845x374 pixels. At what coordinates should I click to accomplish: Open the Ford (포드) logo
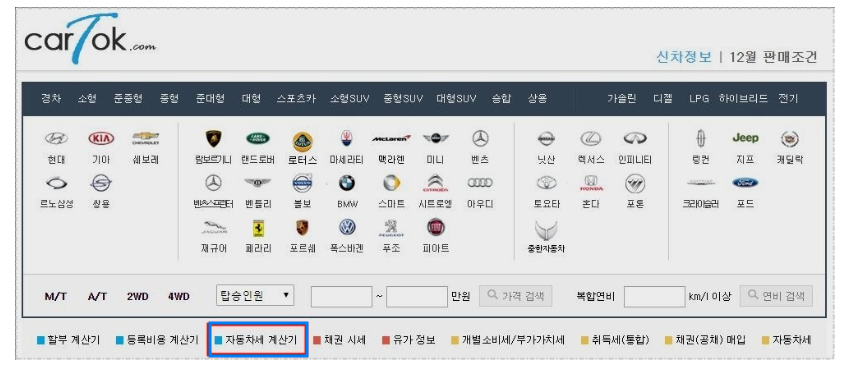tap(745, 183)
